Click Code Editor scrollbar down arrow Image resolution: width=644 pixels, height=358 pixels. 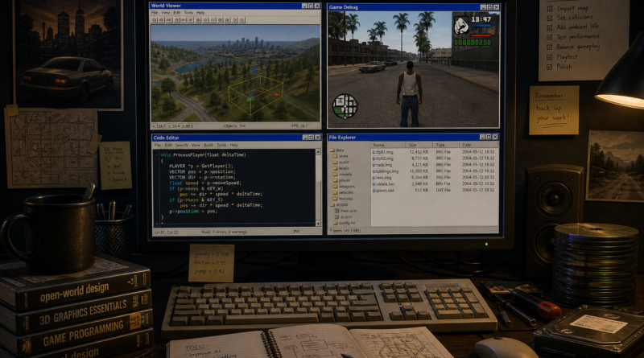point(318,224)
